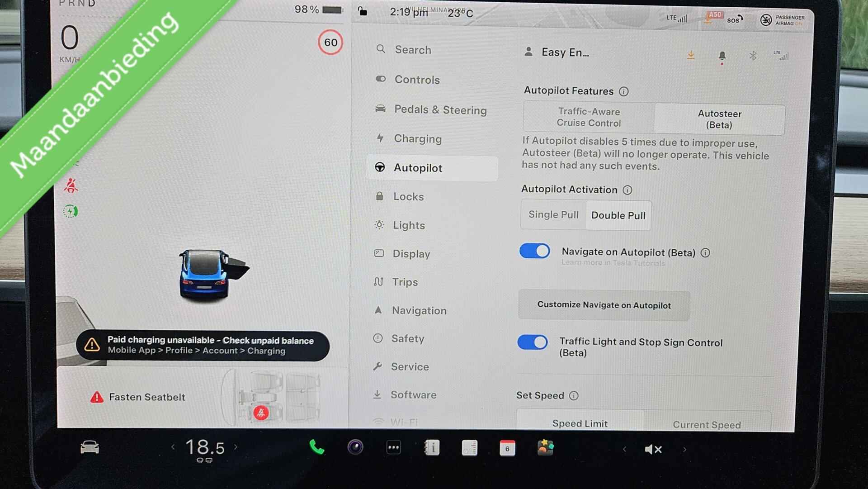This screenshot has height=489, width=868.
Task: Toggle Traffic Light and Stop Sign Control
Action: 533,342
